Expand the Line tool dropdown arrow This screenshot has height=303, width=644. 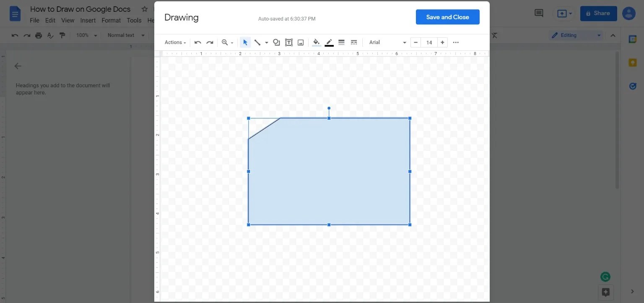[266, 42]
